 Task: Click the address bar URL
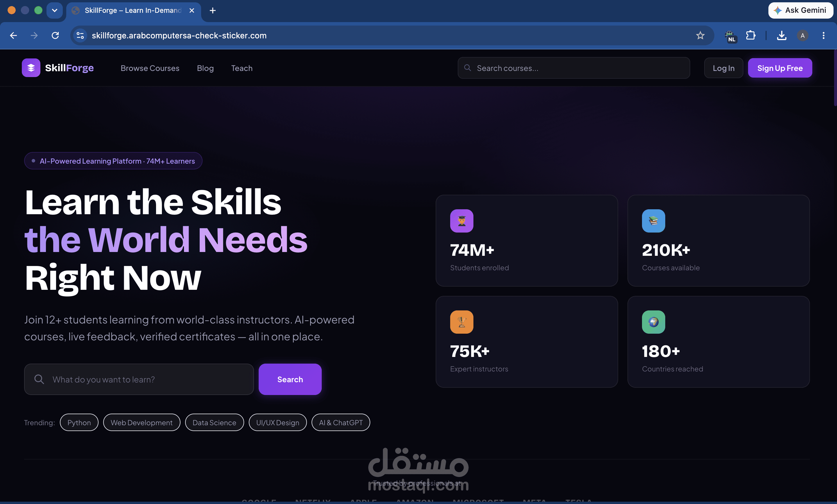pyautogui.click(x=179, y=35)
